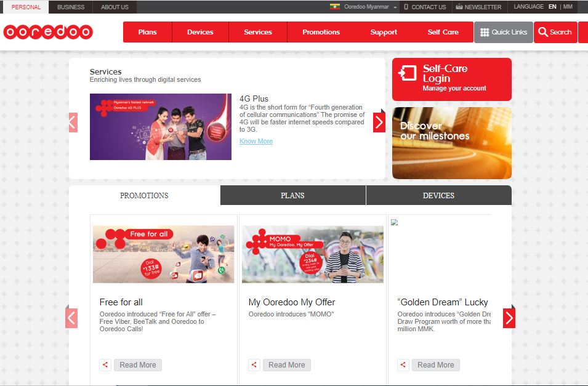Go to next promotions carousel arrow
The width and height of the screenshot is (588, 386).
tap(509, 318)
